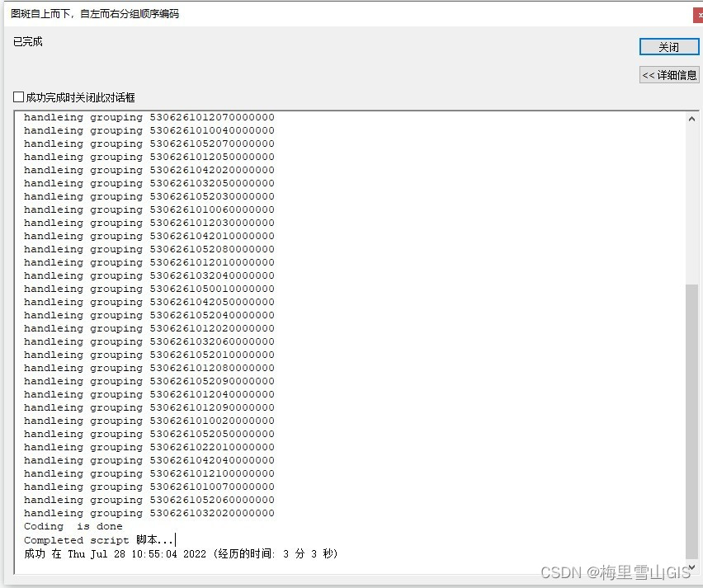Click log line grouping 530626102201
Viewport: 703px width, 588px height.
coord(149,447)
